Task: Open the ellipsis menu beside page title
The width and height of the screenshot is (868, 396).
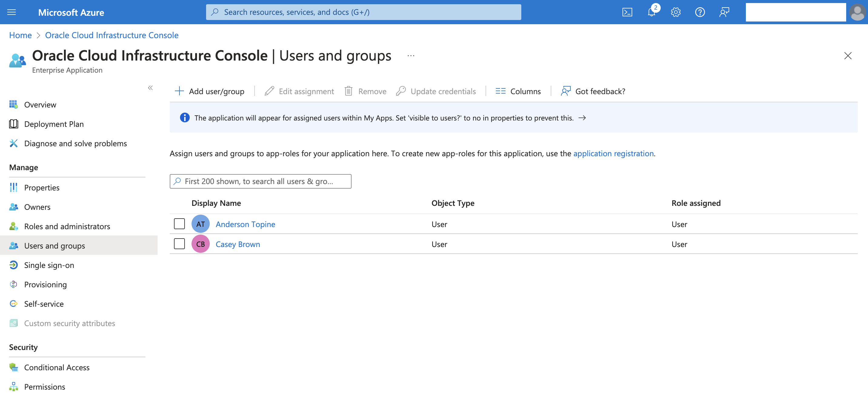Action: pyautogui.click(x=410, y=56)
